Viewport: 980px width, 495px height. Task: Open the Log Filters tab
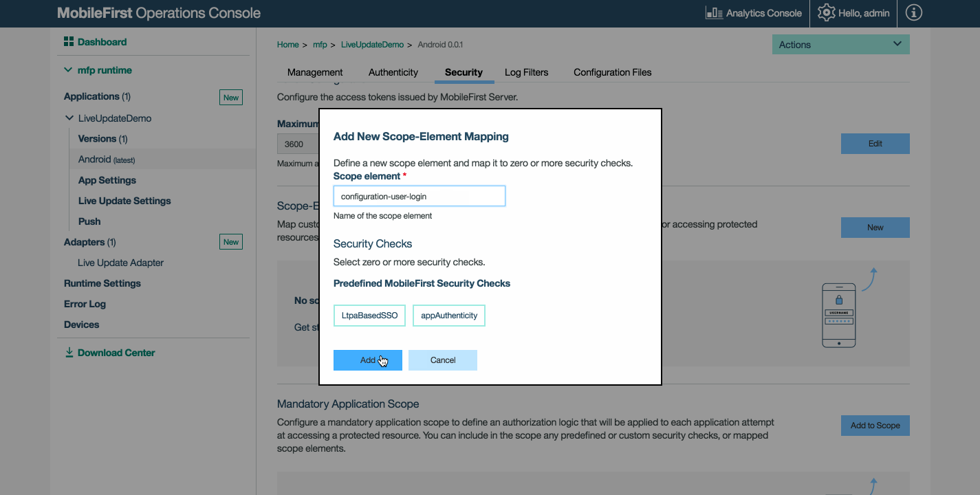[526, 72]
